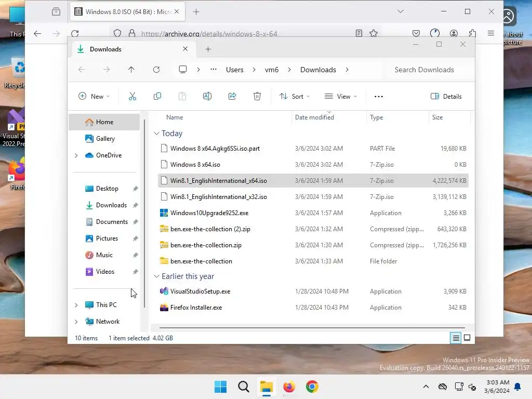Expand This PC in navigation pane
The image size is (532, 399).
(76, 305)
